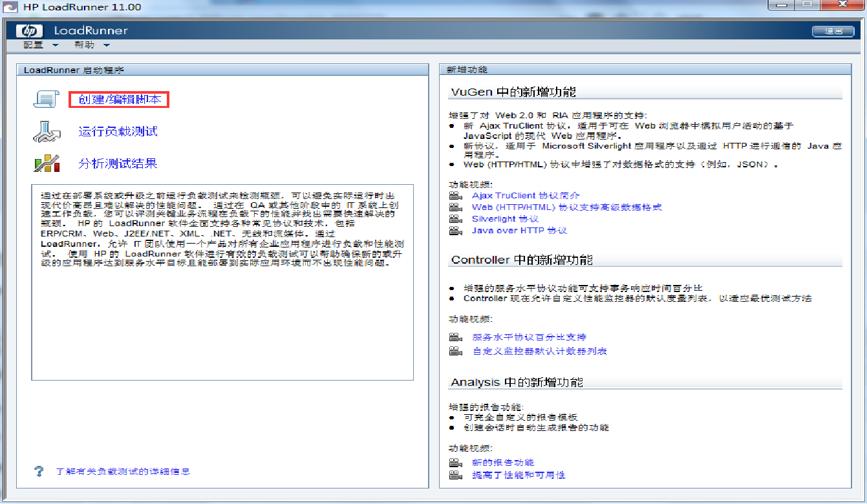Click 可完全自定义的报告模板 bullet text

[x=520, y=417]
